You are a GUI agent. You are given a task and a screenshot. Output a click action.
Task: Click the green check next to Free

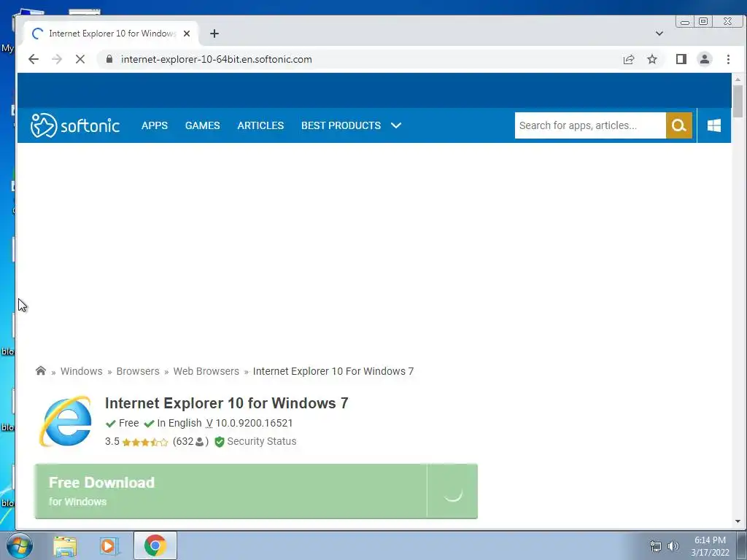[111, 424]
